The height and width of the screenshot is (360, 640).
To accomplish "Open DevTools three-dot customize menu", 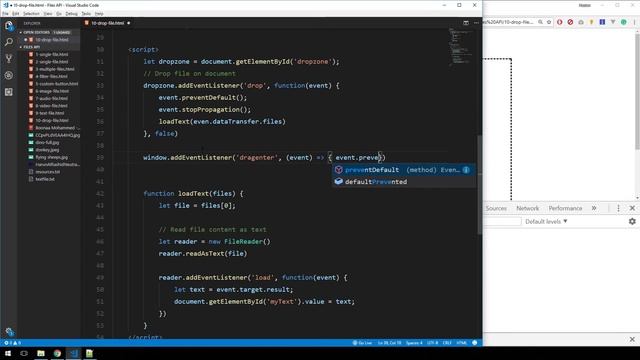I will tap(618, 208).
